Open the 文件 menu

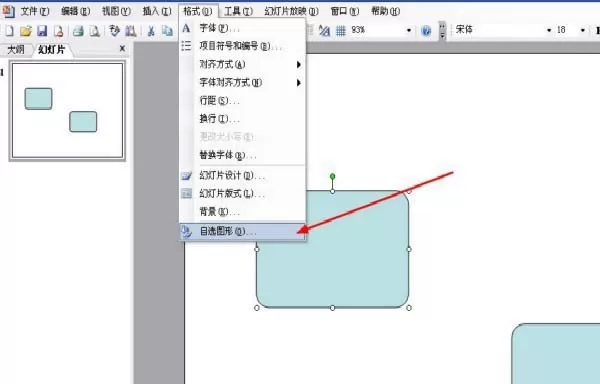[34, 11]
